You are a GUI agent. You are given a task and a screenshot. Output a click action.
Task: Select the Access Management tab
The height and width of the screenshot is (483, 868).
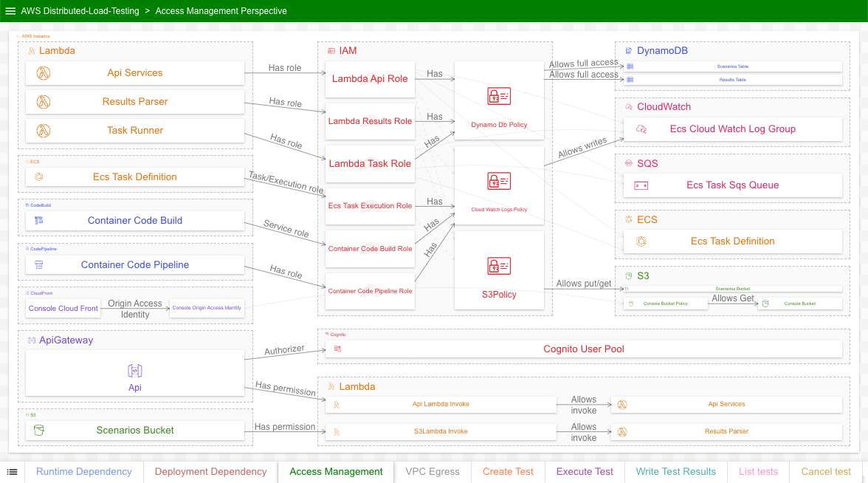pyautogui.click(x=336, y=472)
